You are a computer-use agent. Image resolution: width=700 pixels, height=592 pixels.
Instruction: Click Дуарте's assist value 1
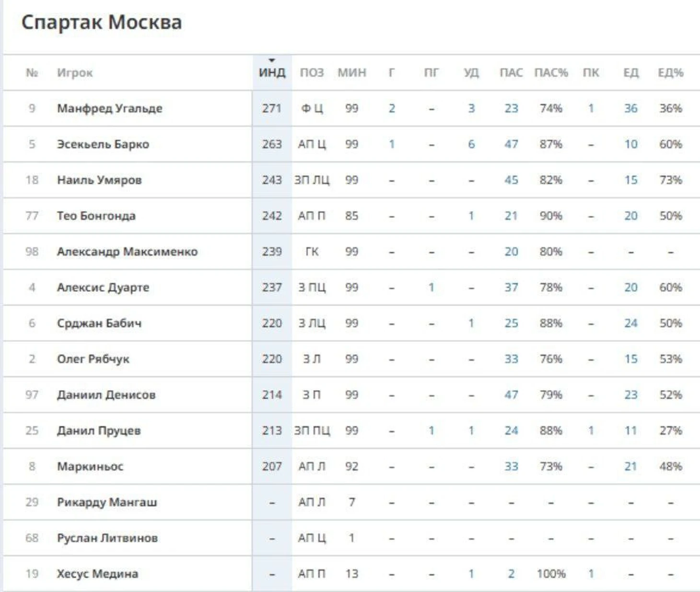pyautogui.click(x=432, y=287)
